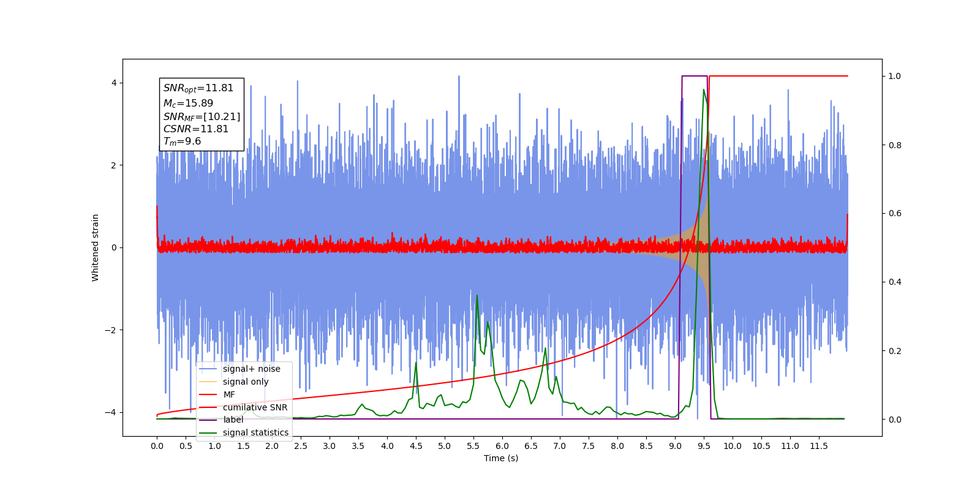Click the 2.0 tick on the time axis

272,446
